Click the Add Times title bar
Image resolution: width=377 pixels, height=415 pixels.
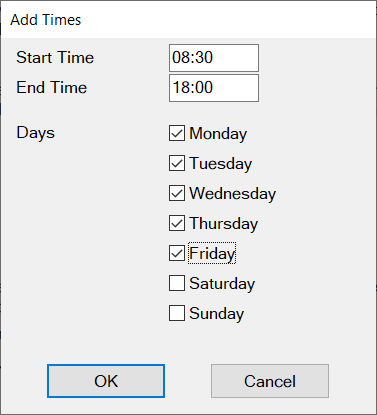tap(188, 20)
